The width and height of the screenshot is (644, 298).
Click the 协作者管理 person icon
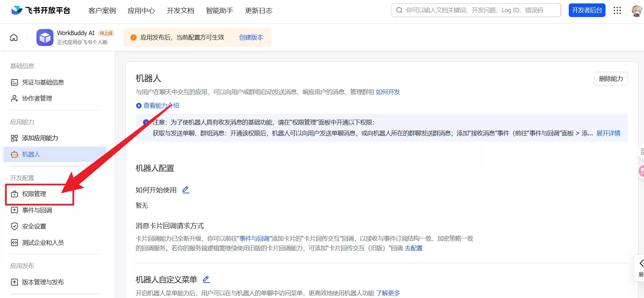[x=14, y=98]
